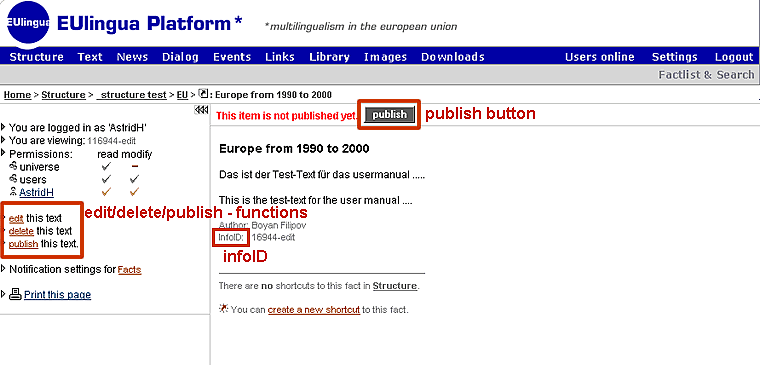
Task: Expand the Permissions triangle
Action: coord(4,154)
